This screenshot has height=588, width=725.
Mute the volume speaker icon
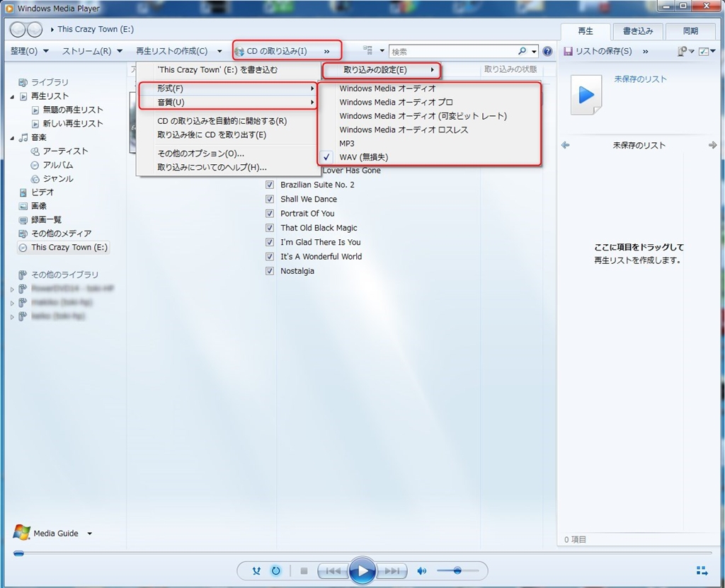click(422, 571)
